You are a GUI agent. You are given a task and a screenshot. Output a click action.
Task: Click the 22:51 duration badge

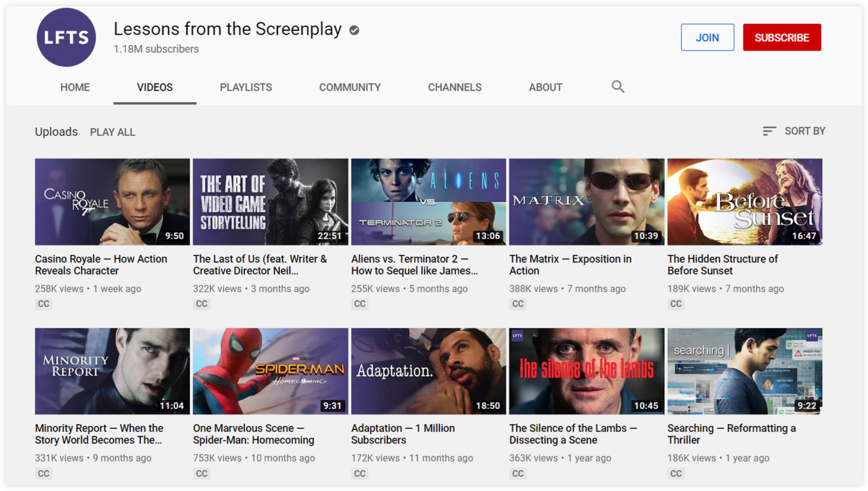click(330, 236)
